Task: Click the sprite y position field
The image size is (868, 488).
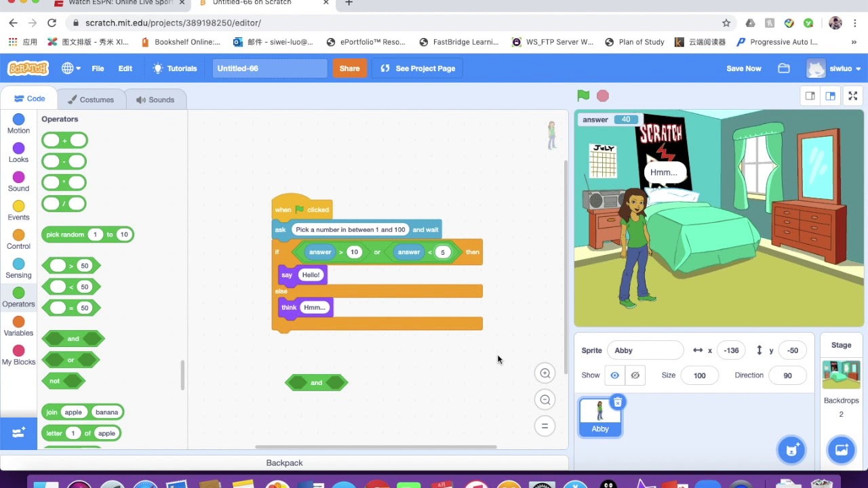Action: click(792, 350)
